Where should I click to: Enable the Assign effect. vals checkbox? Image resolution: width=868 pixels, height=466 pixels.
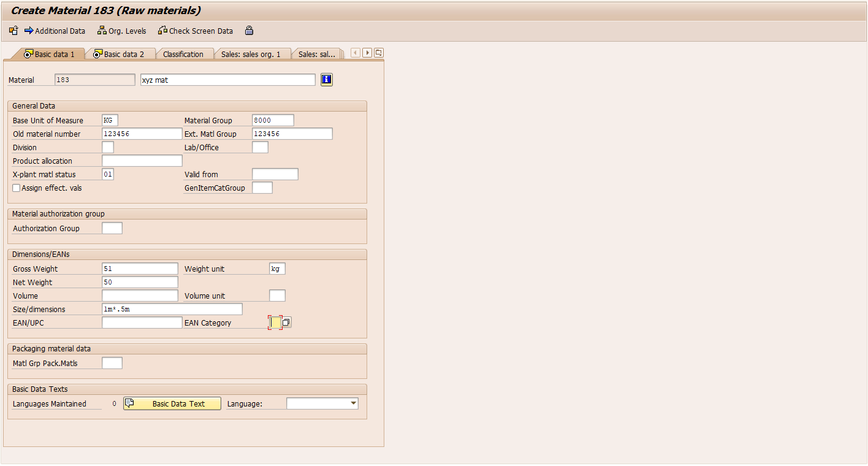point(16,188)
